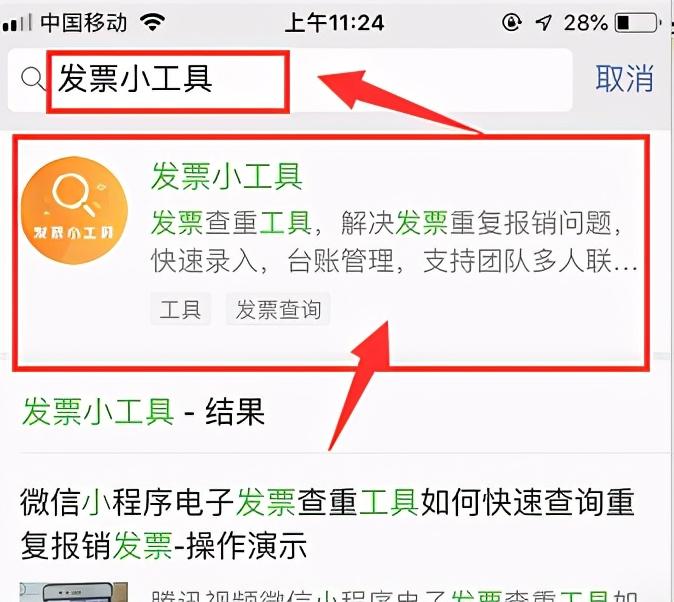Screen dimensions: 674x602
Task: Open article 微信小程序电子发票查重工具 操作演示
Action: coord(328,524)
